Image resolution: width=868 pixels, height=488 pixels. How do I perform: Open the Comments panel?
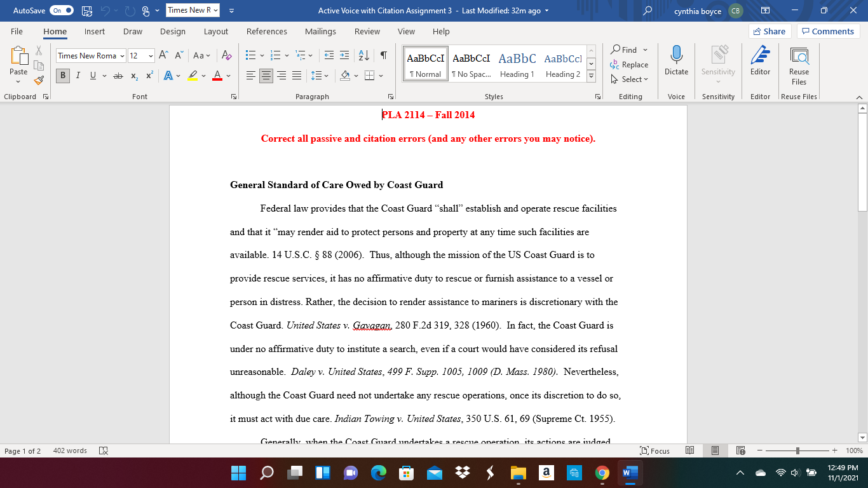click(827, 30)
